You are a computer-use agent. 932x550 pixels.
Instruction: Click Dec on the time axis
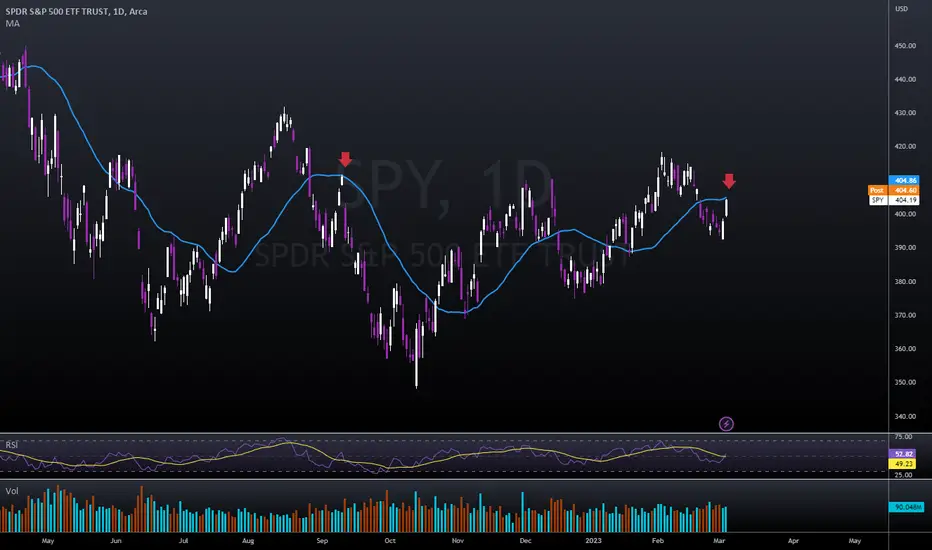pyautogui.click(x=525, y=541)
